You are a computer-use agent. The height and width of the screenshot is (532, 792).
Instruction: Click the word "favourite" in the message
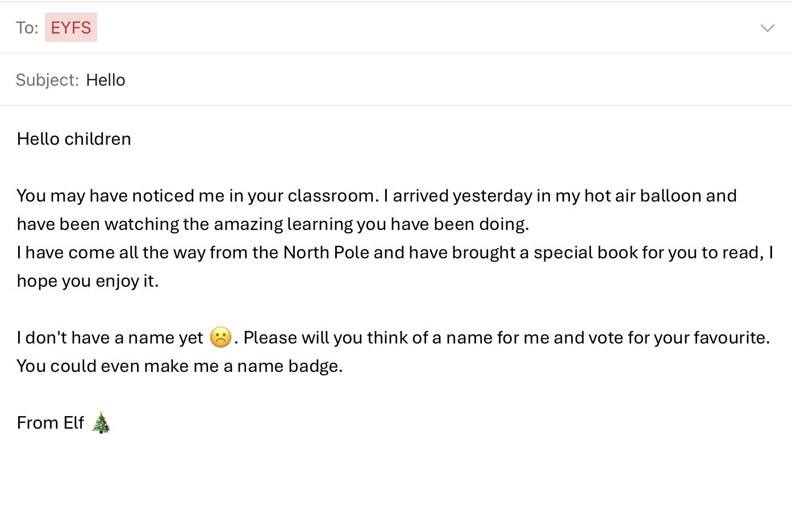(x=730, y=338)
